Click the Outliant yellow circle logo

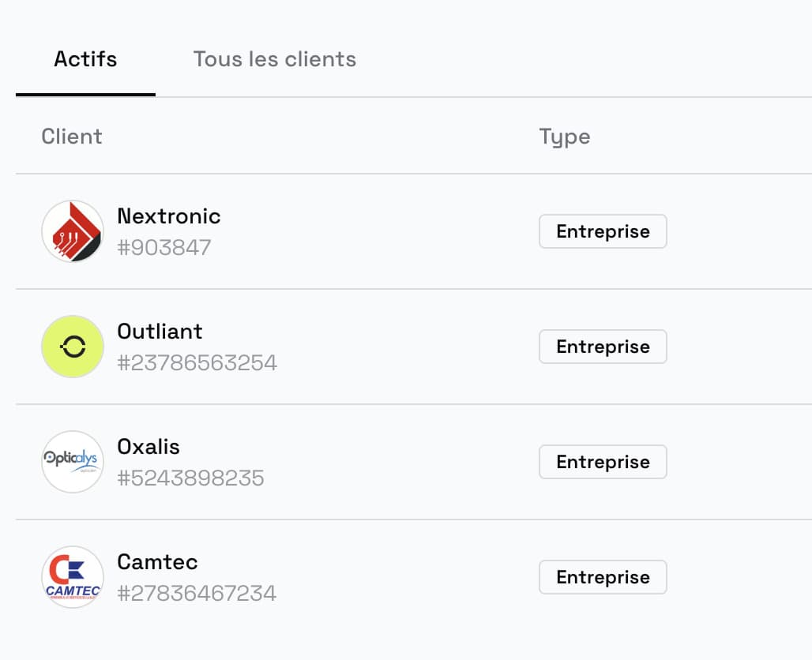click(73, 347)
